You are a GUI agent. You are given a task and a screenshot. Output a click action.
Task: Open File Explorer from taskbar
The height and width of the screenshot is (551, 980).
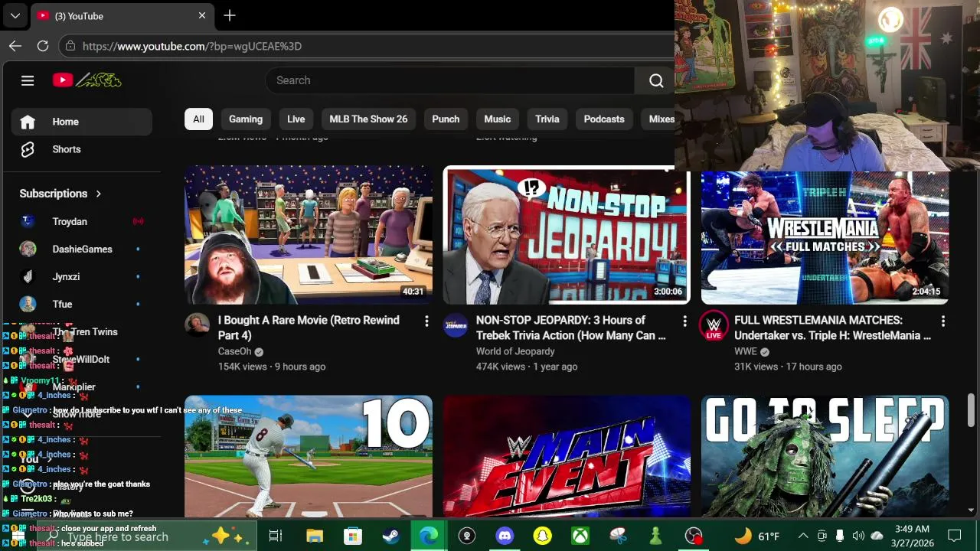point(314,536)
